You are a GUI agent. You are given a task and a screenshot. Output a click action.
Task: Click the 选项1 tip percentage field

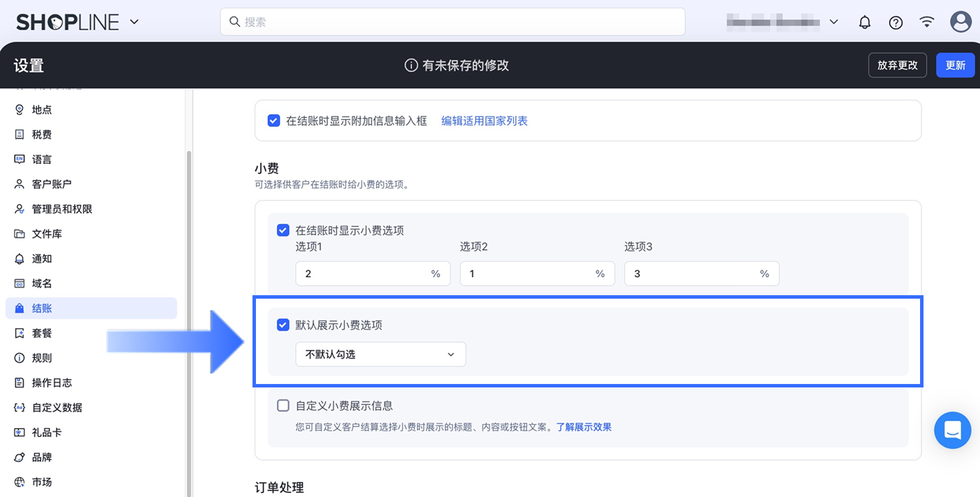373,273
